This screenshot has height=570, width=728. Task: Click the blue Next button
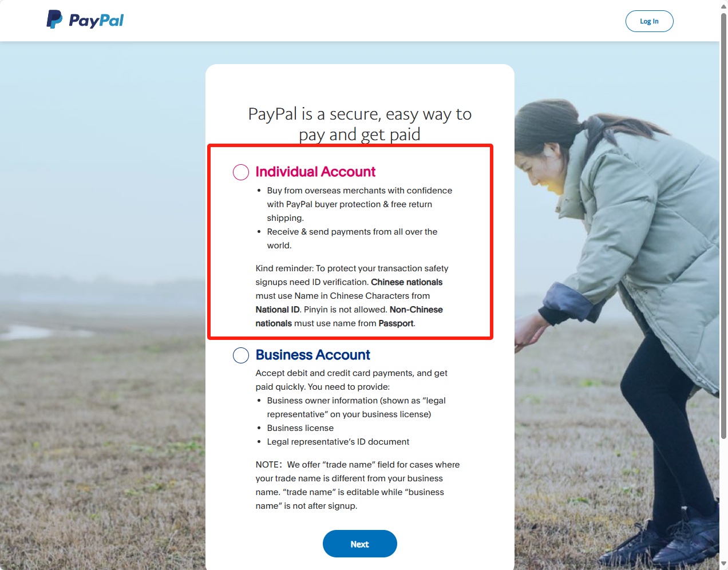pyautogui.click(x=360, y=544)
